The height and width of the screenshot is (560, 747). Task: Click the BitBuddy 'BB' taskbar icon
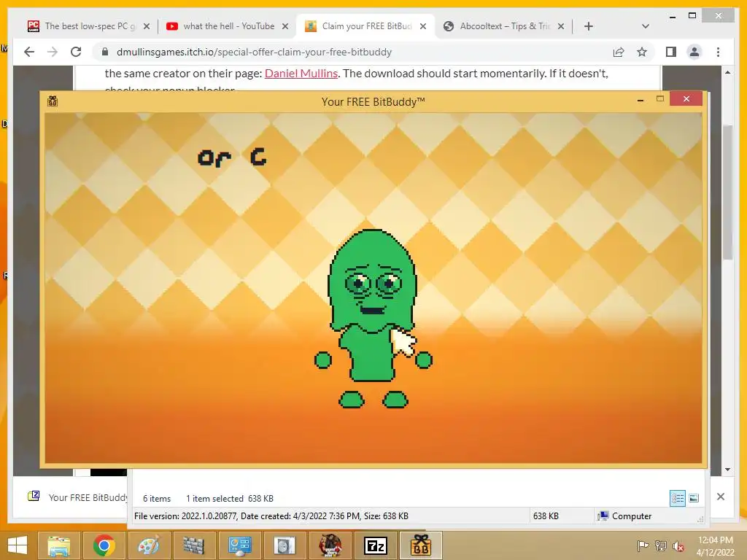point(421,545)
